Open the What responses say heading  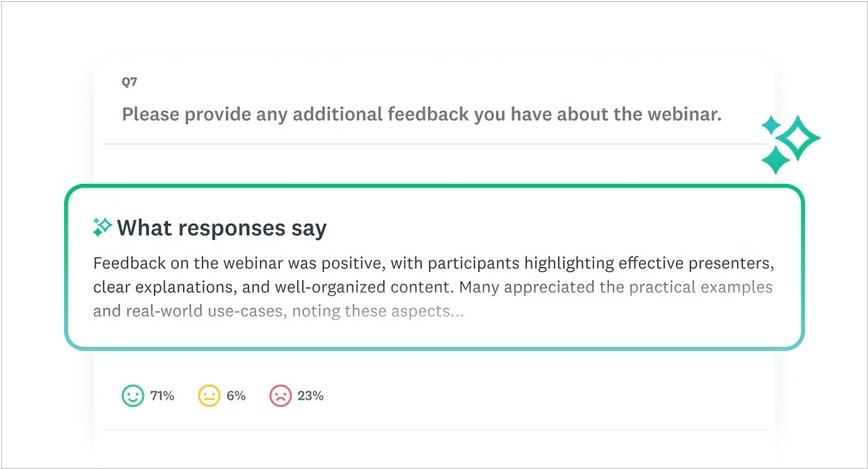pos(221,228)
